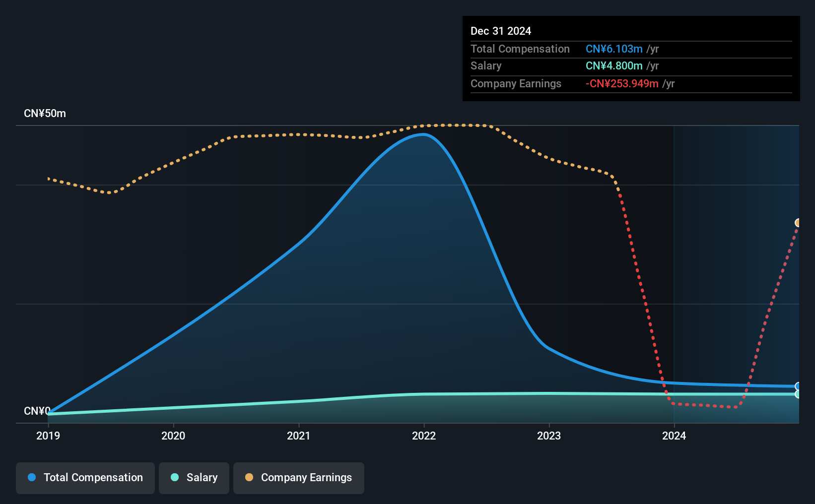
Task: Toggle the Total Compensation legend button
Action: [x=85, y=478]
